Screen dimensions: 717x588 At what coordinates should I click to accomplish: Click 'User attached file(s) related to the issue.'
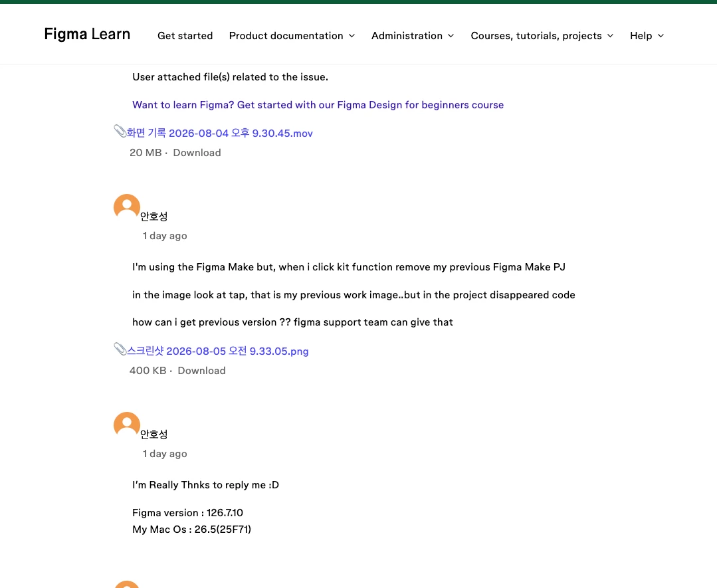point(230,77)
